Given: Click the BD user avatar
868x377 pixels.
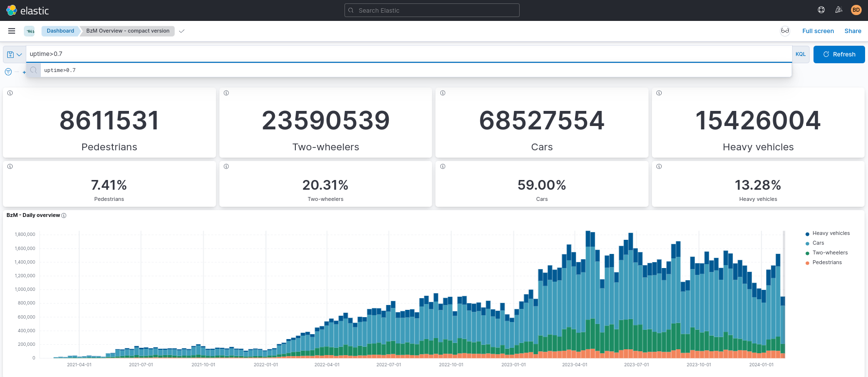Looking at the screenshot, I should point(856,10).
